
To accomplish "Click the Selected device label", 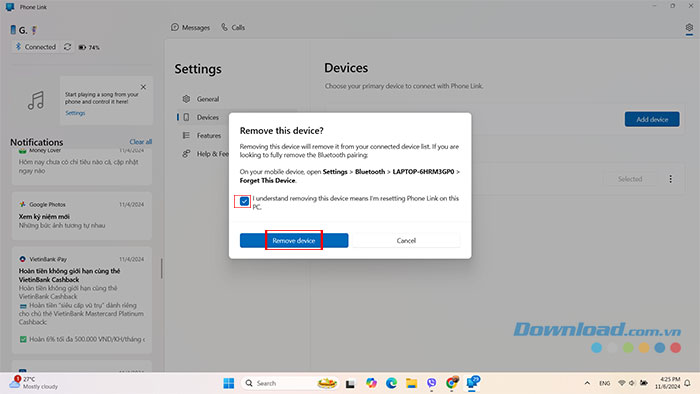I will point(630,179).
